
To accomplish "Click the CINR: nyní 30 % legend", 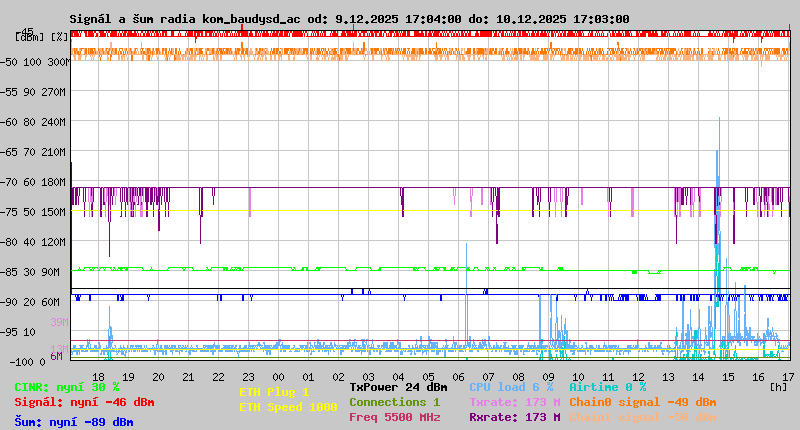I will click(x=67, y=387).
